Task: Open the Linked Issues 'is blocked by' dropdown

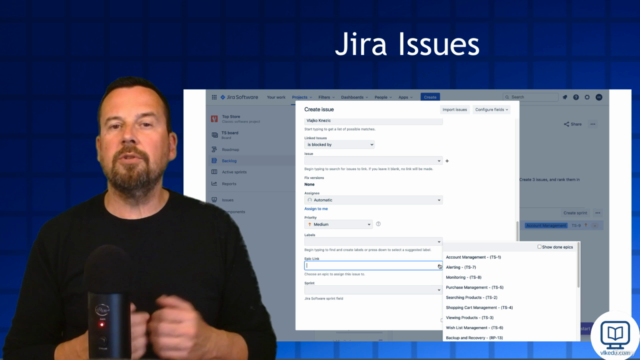Action: coord(340,144)
